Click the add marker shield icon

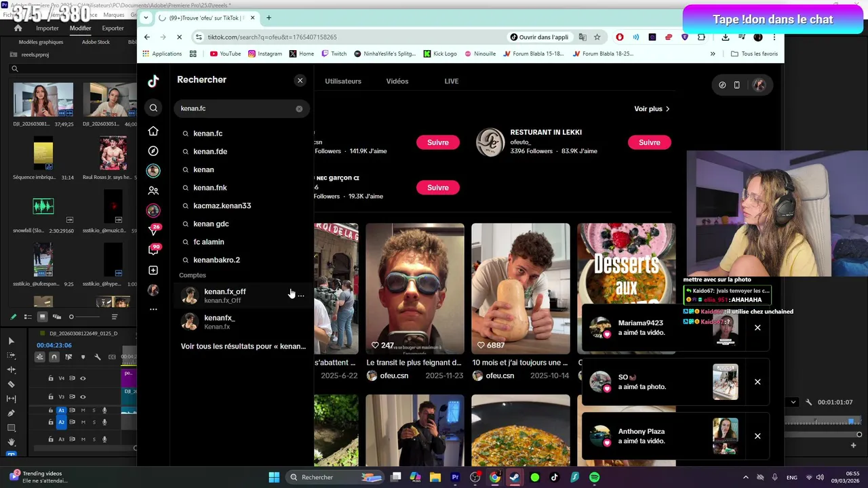(83, 357)
